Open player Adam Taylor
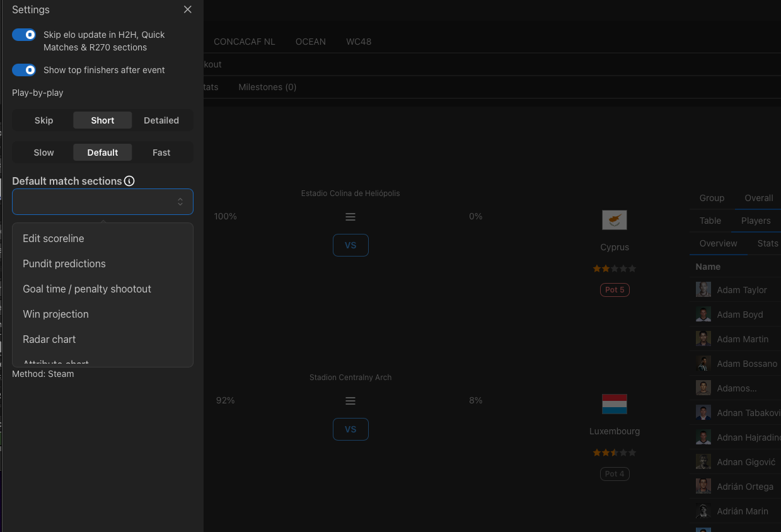781x532 pixels. [x=742, y=290]
